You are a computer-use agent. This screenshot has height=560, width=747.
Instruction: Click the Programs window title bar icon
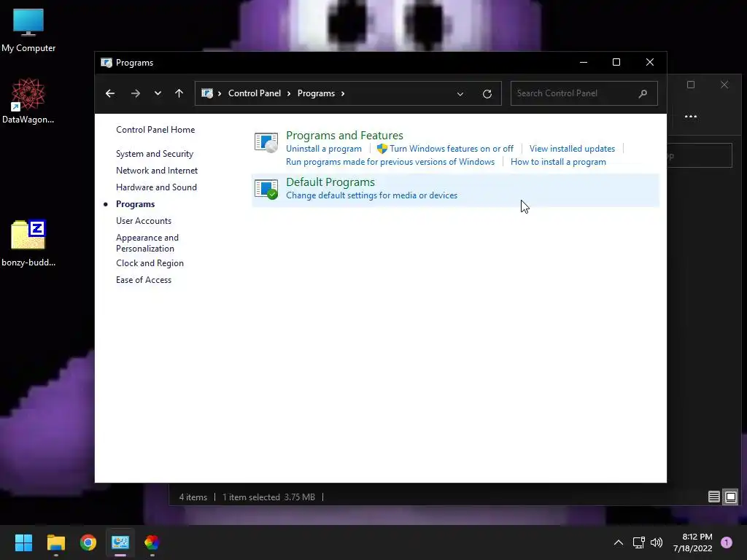tap(107, 63)
